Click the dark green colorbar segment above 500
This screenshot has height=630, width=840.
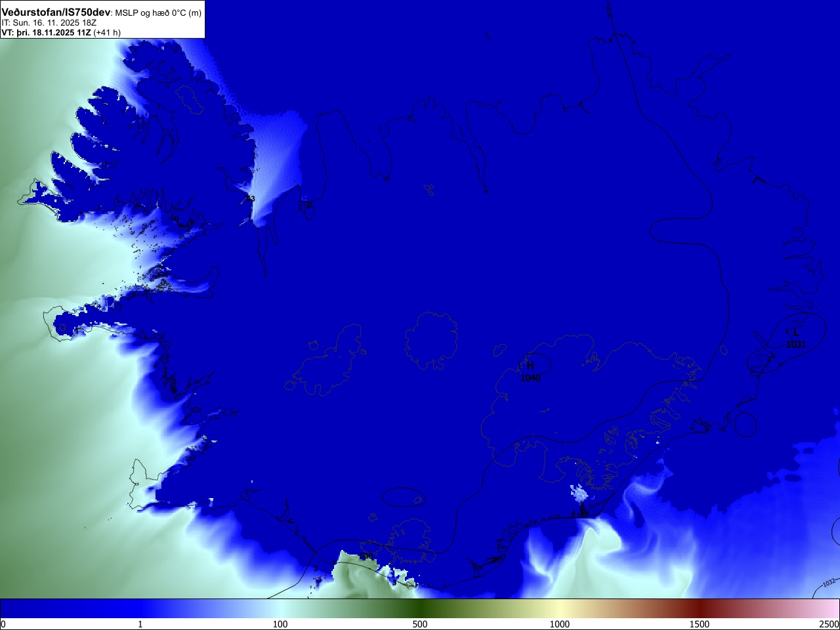(420, 608)
